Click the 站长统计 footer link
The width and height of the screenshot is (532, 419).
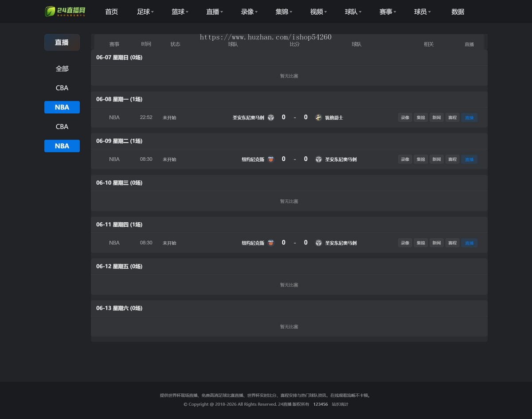[x=340, y=404]
